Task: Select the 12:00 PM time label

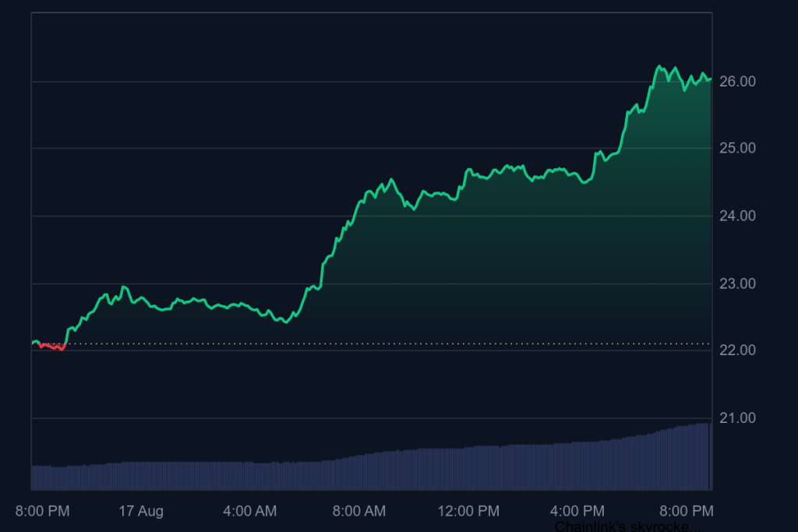Action: click(468, 512)
